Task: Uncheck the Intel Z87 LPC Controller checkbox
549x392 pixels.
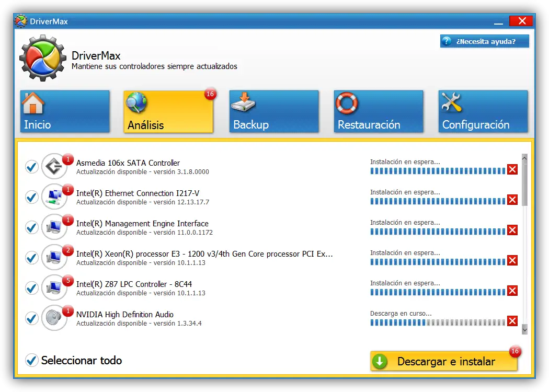Action: 32,288
